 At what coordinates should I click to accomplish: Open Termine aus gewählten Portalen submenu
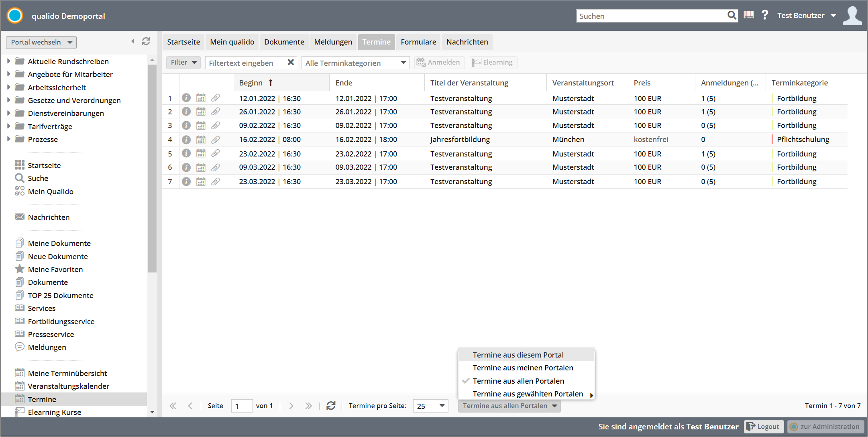tap(528, 394)
